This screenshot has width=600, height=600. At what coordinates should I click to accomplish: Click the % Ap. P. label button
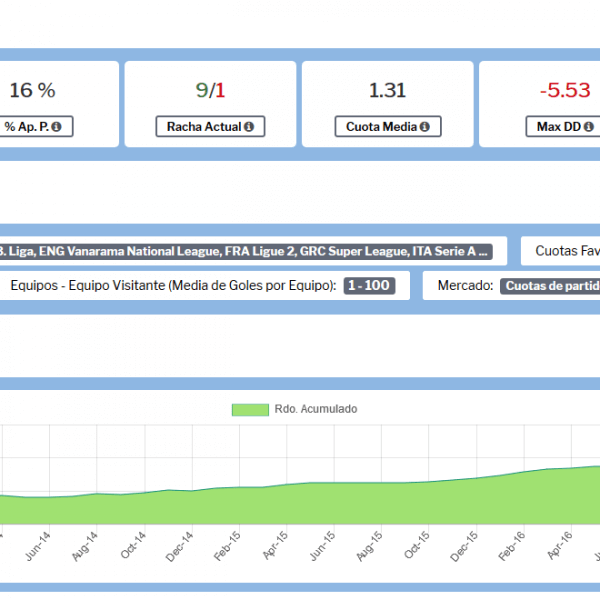[x=36, y=126]
